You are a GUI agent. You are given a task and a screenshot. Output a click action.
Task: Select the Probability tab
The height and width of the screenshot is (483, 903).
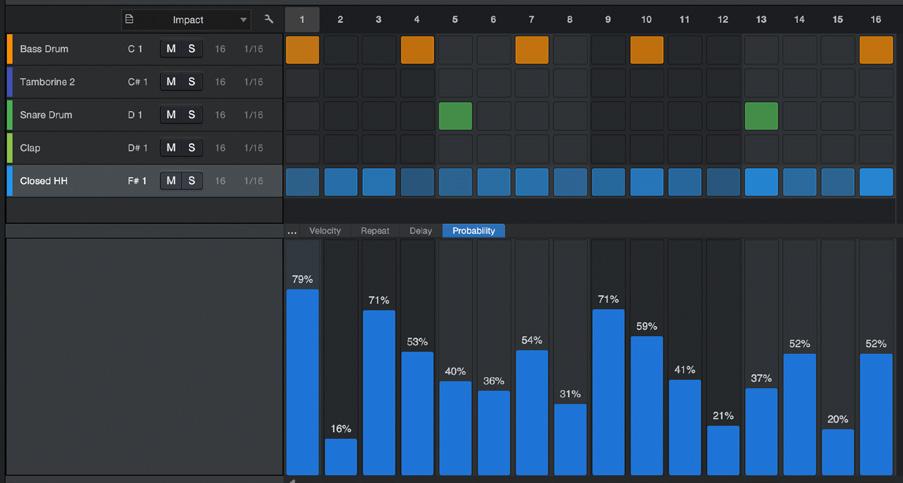473,231
